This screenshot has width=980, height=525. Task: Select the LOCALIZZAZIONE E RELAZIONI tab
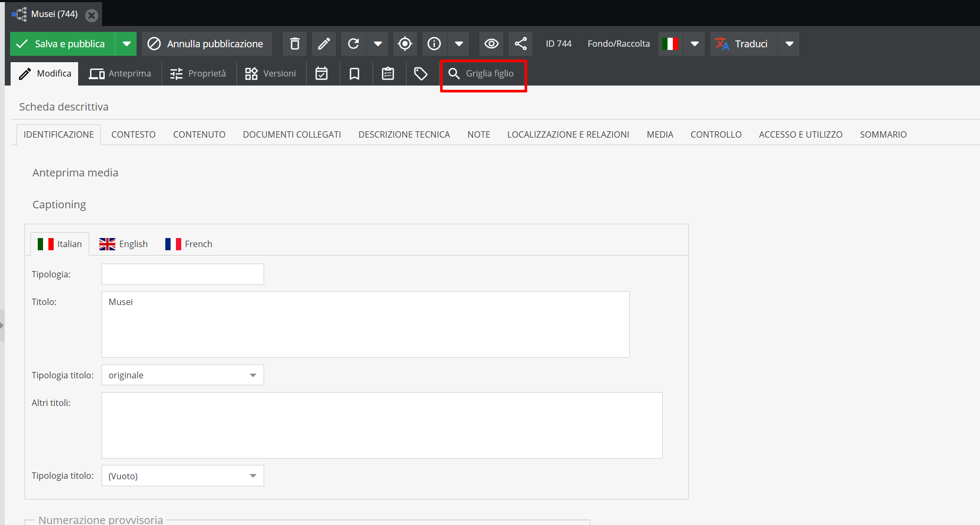pyautogui.click(x=568, y=134)
